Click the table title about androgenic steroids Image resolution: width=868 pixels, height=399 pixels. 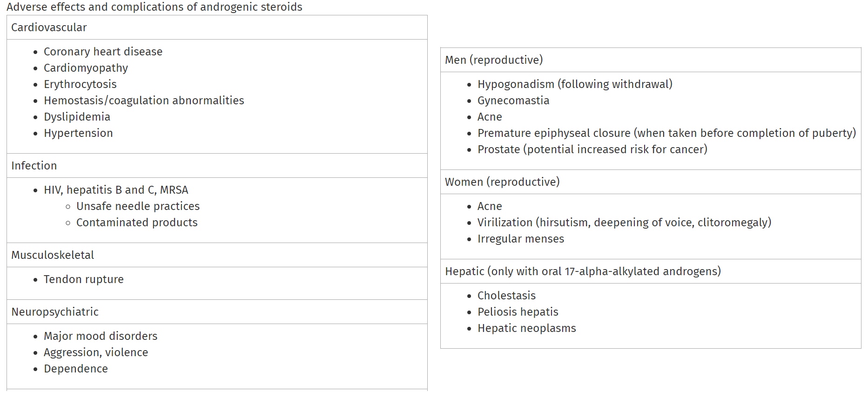click(x=154, y=7)
